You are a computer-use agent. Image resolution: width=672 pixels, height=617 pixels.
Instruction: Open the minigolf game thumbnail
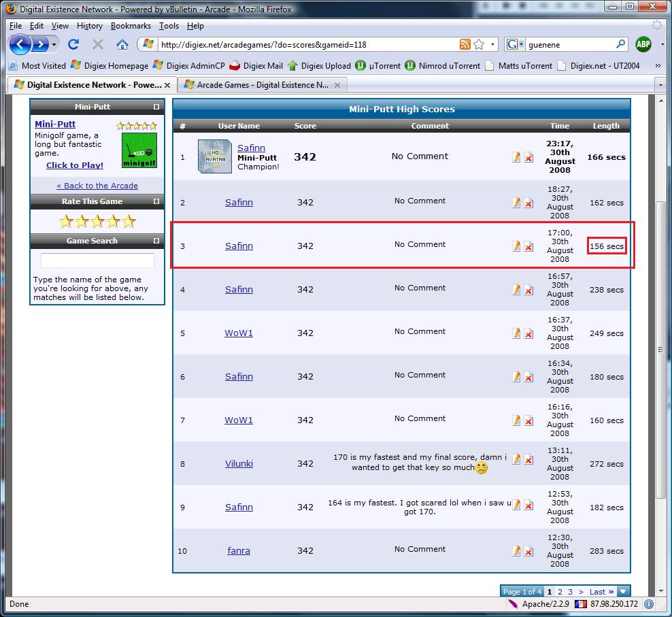(139, 150)
